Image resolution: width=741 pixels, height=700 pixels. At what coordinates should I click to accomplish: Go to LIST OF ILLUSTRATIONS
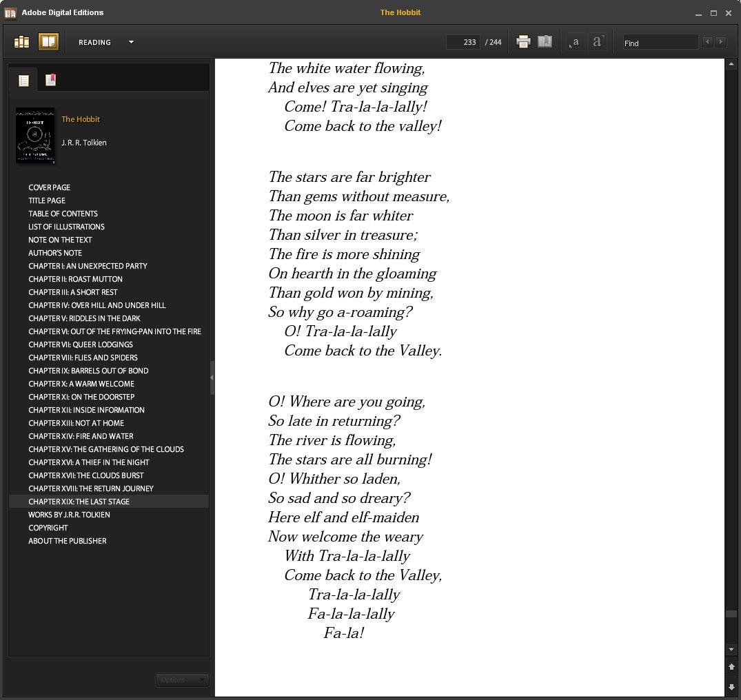point(66,227)
